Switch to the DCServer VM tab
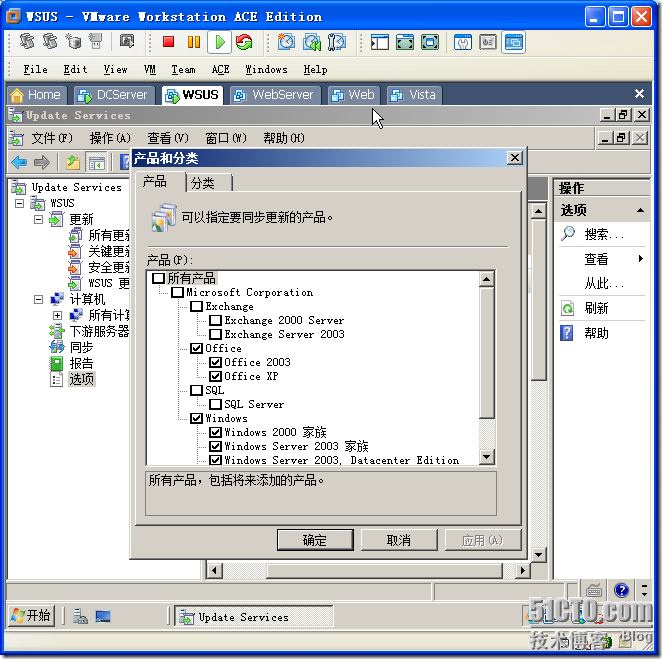The height and width of the screenshot is (659, 662). pos(114,95)
